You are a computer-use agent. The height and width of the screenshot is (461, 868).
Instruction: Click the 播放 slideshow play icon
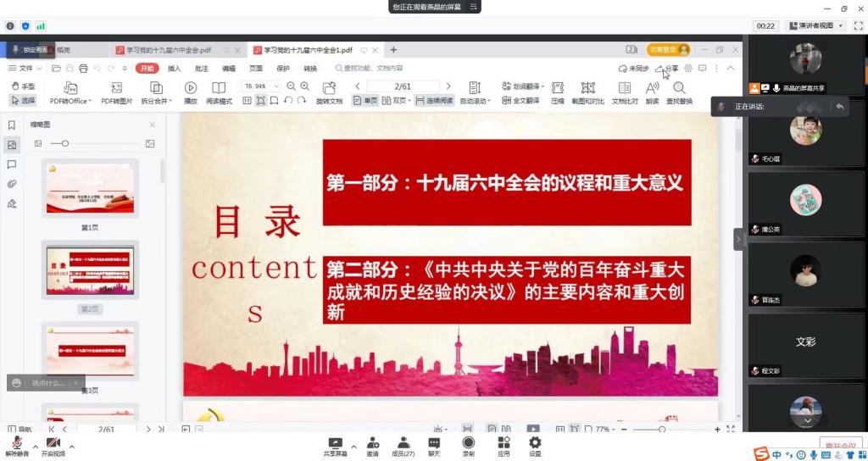(x=191, y=87)
